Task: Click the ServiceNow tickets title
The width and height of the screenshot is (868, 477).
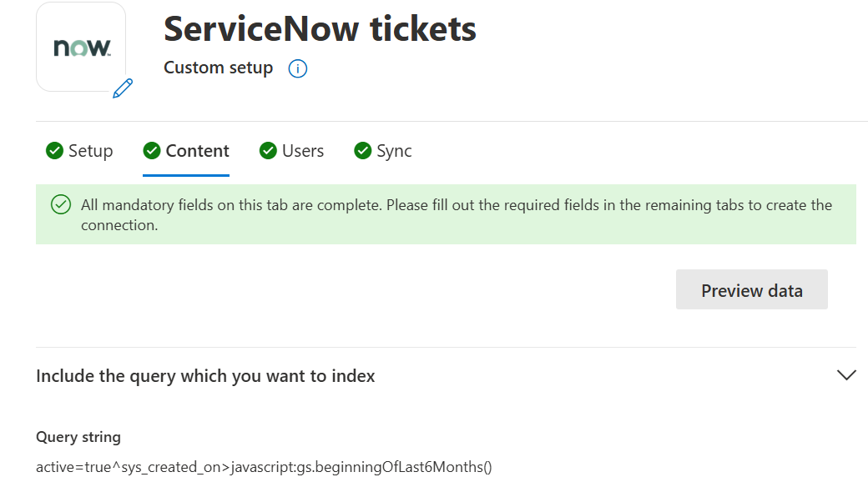Action: 320,29
